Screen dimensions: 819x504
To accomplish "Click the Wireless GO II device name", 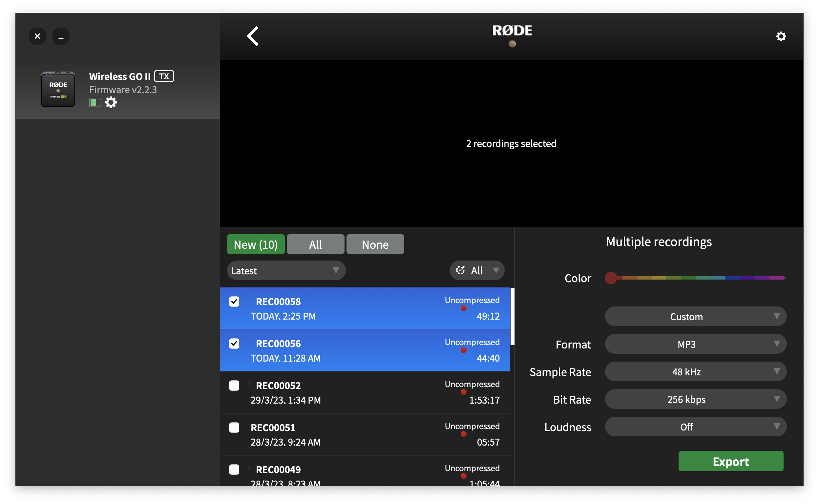I will pyautogui.click(x=120, y=76).
